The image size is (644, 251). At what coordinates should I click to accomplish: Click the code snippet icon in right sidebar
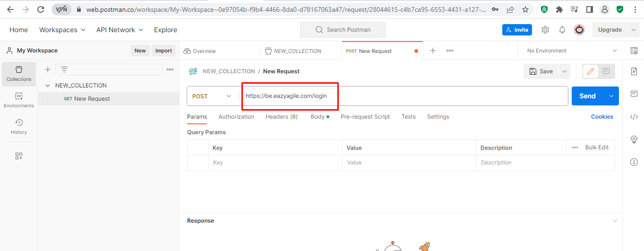point(634,117)
